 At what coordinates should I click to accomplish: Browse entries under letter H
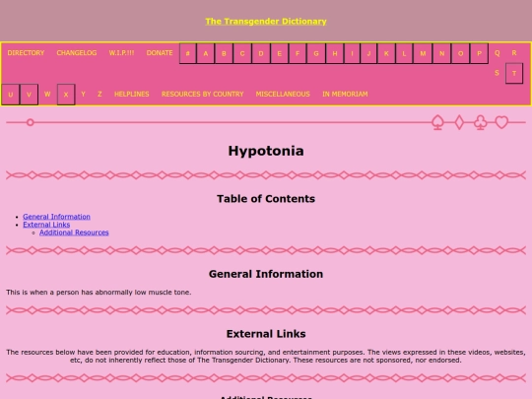point(335,53)
